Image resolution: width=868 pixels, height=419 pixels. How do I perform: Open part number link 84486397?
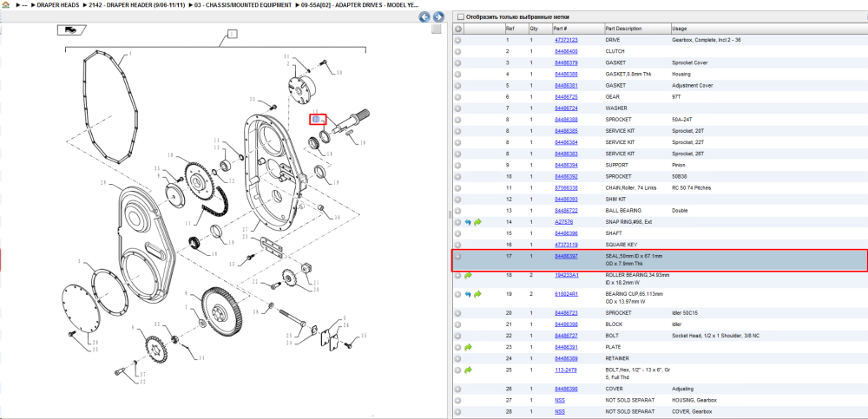tap(566, 256)
